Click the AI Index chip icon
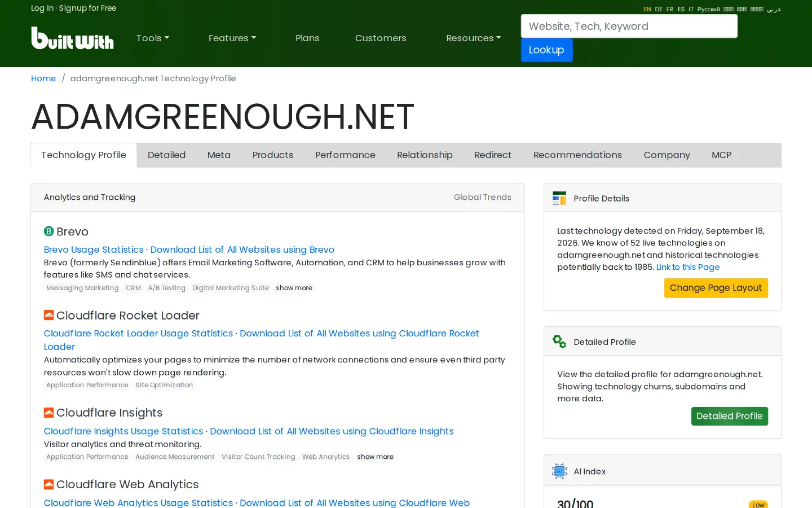Image resolution: width=812 pixels, height=508 pixels. click(559, 471)
